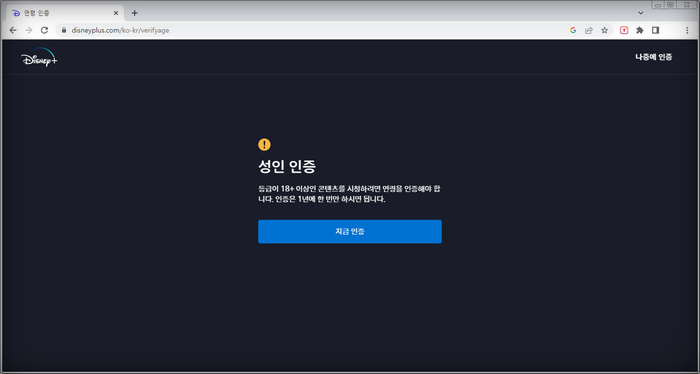This screenshot has width=700, height=374.
Task: Click the browser forward arrow
Action: (x=29, y=30)
